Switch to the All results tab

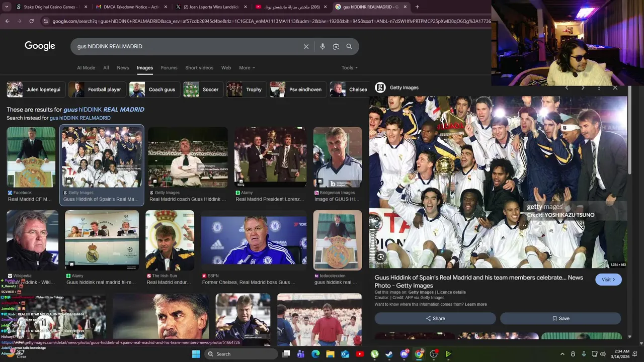click(106, 68)
